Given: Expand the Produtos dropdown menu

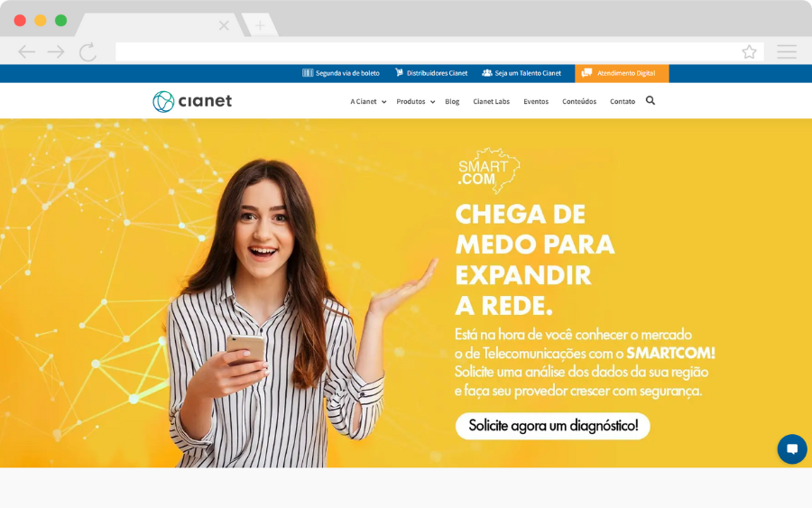Looking at the screenshot, I should pyautogui.click(x=415, y=101).
